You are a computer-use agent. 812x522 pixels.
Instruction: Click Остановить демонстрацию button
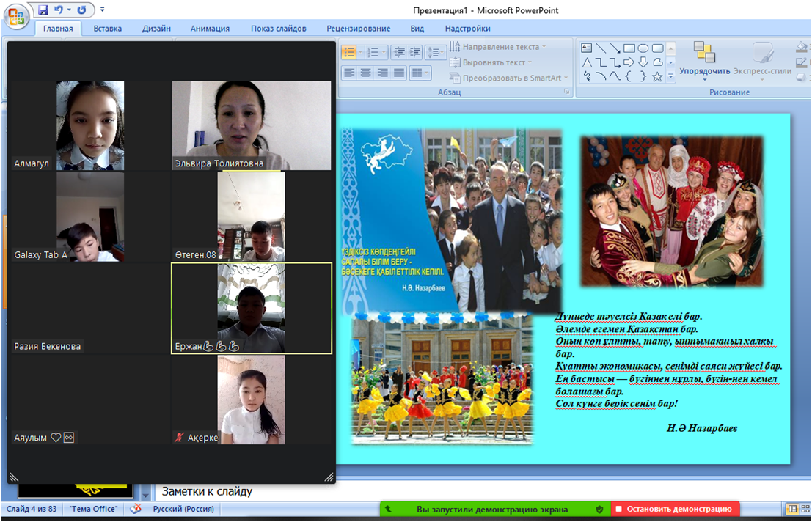675,509
